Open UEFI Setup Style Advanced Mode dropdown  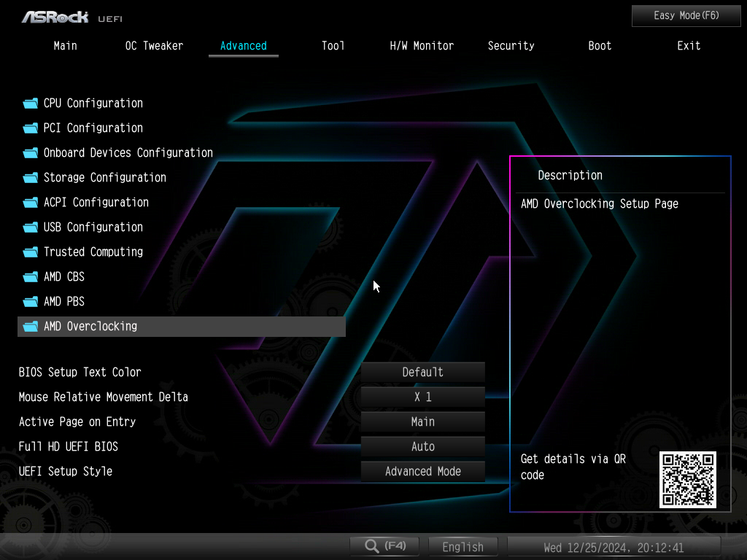pos(422,471)
